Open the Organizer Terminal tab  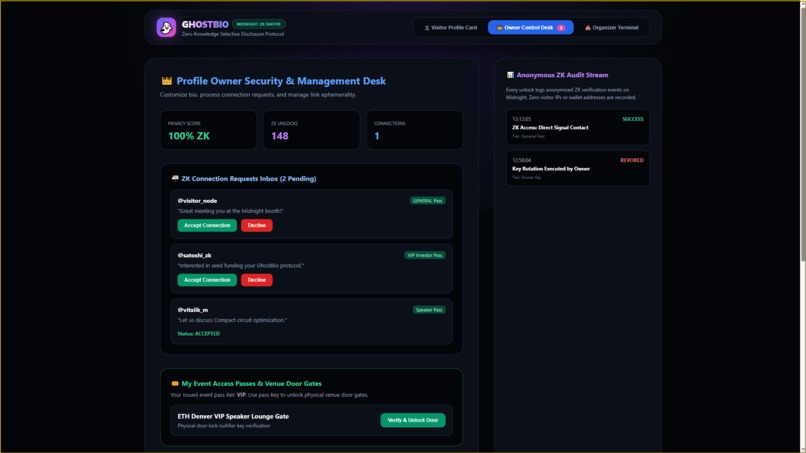click(x=612, y=28)
